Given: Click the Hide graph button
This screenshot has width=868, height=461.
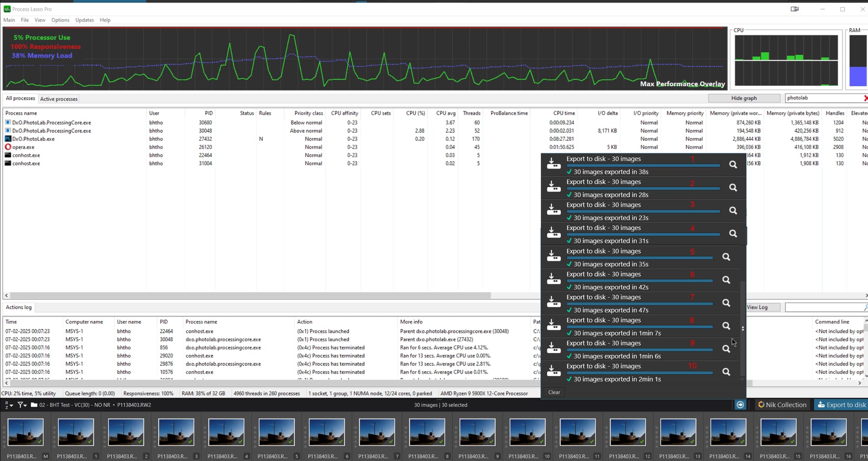Looking at the screenshot, I should click(x=744, y=98).
